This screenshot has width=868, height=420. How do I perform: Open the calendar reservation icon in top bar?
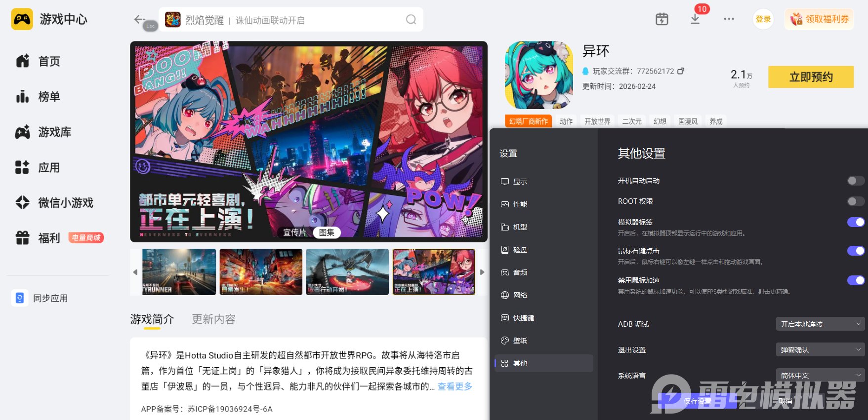click(x=662, y=19)
